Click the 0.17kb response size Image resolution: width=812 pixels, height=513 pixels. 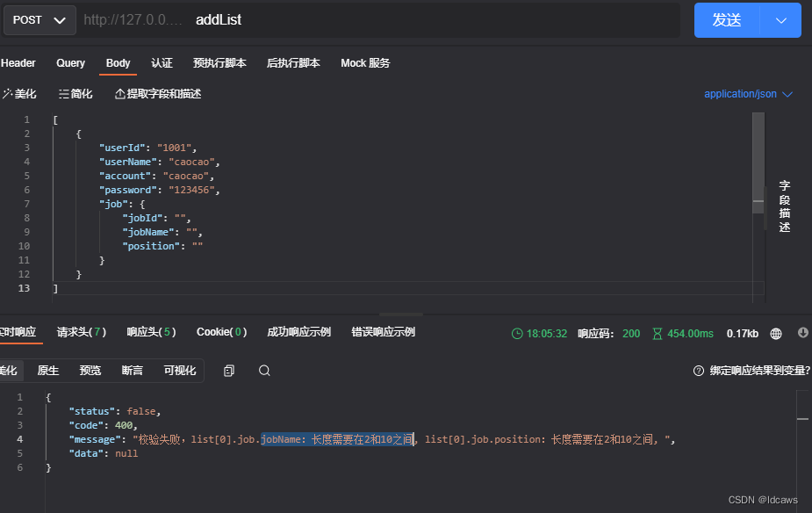point(742,334)
